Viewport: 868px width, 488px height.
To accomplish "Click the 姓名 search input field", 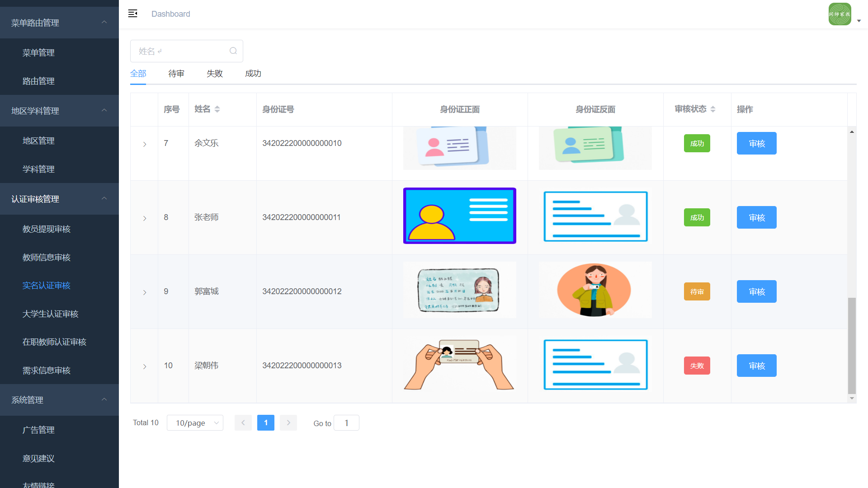I will tap(181, 51).
